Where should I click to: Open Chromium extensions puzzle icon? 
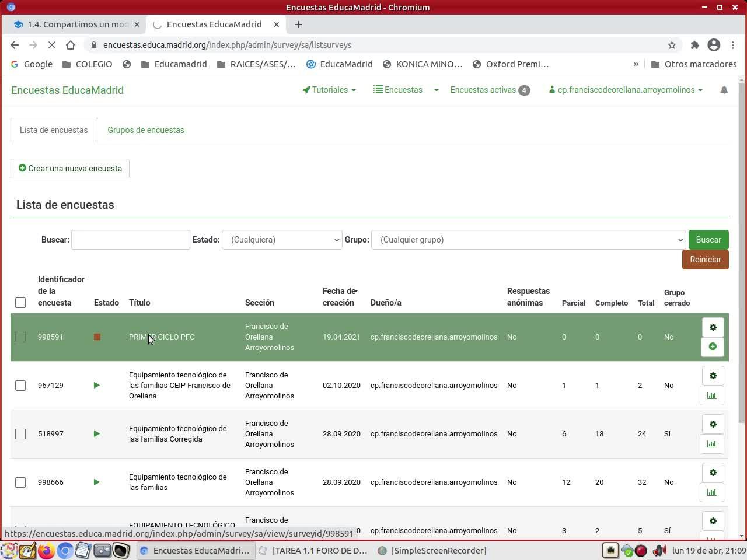pos(694,45)
